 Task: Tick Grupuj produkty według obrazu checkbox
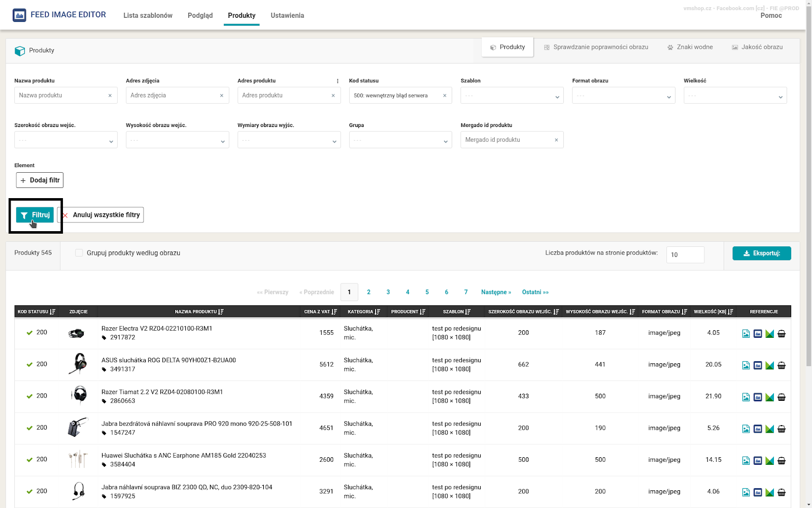click(x=79, y=253)
